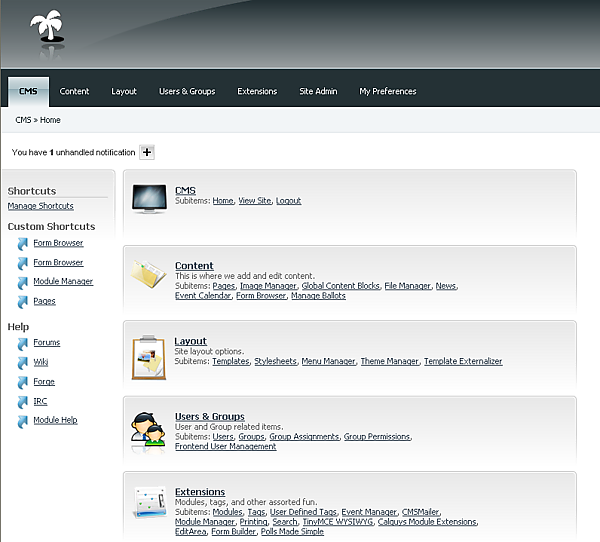Open the Manage Shortcuts link
Viewport: 600px width, 542px height.
(x=40, y=206)
